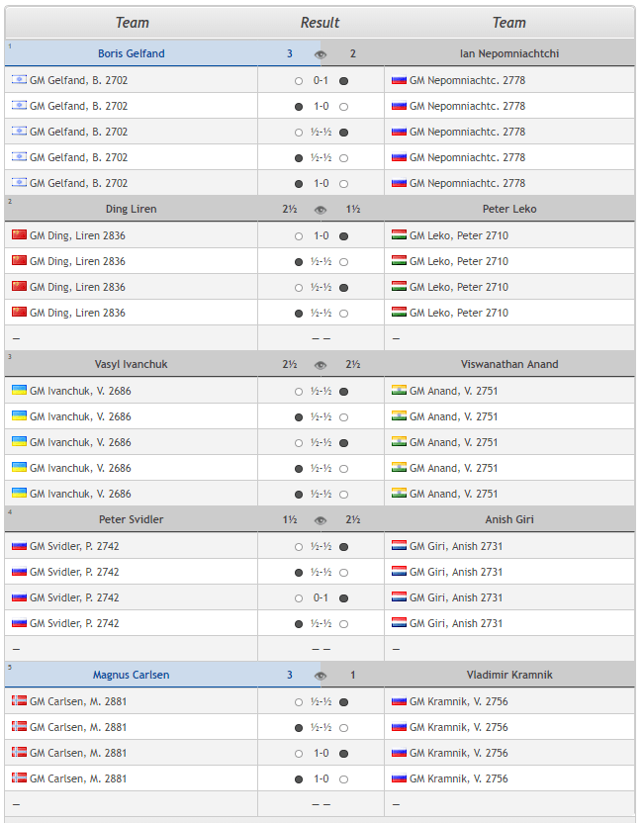Click the Result column header
This screenshot has width=644, height=823.
click(x=321, y=23)
